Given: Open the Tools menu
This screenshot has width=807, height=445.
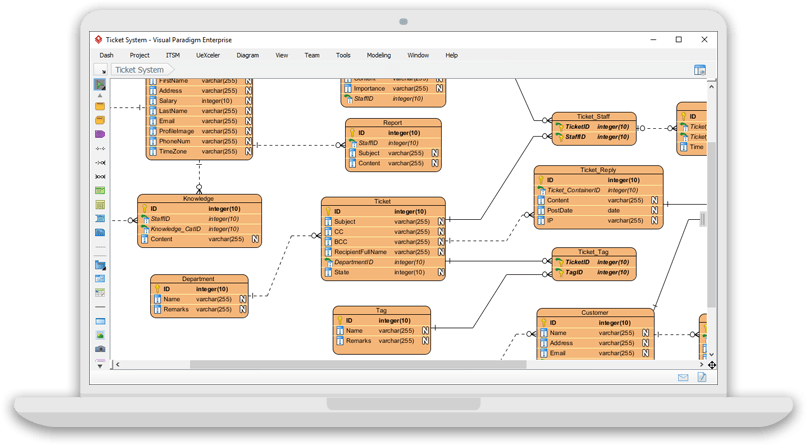Looking at the screenshot, I should (343, 55).
